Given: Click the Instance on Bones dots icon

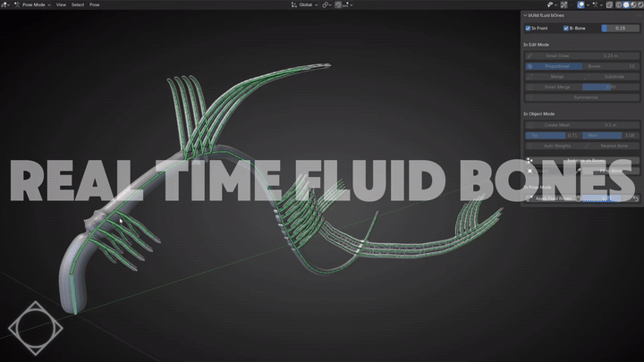Looking at the screenshot, I should click(530, 160).
